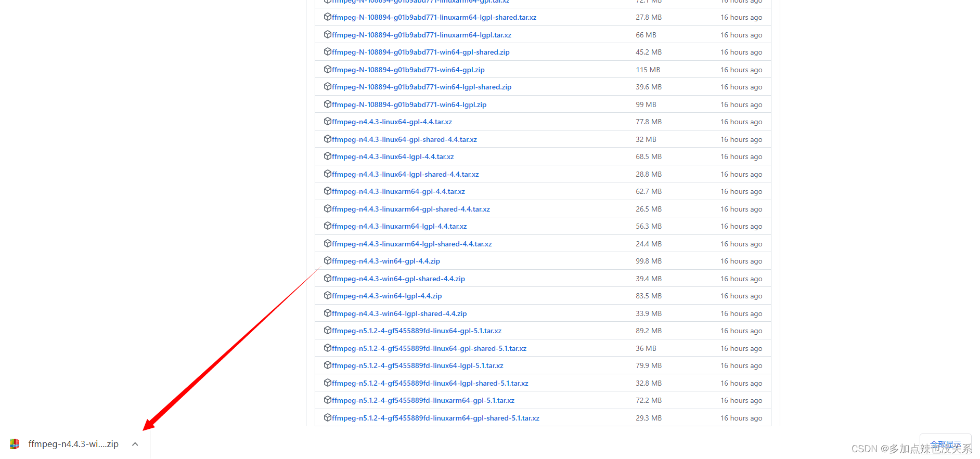980x459 pixels.
Task: Download ffmpeg-n4.4.3-linux64-lgpl-4.4.tar.xz
Action: [x=393, y=156]
